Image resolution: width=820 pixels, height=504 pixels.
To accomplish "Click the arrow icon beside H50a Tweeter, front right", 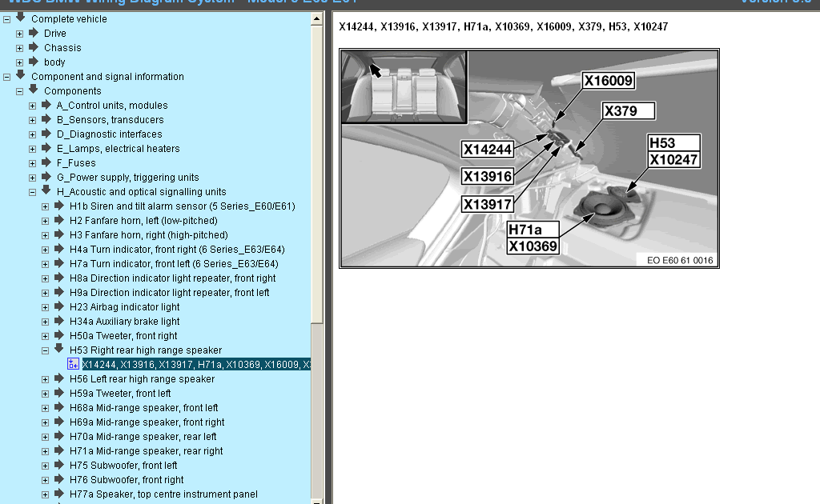I will pos(59,335).
